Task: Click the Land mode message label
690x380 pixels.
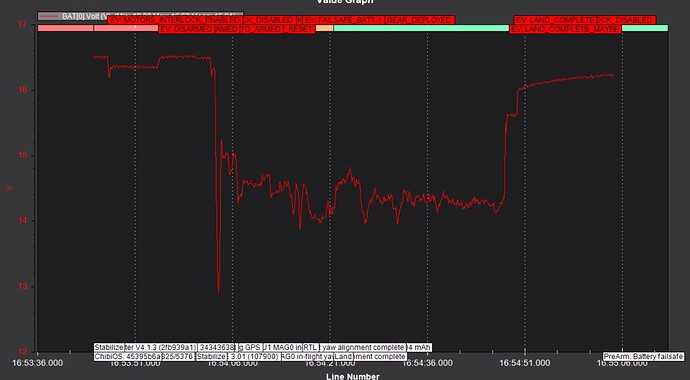Action: click(x=343, y=356)
